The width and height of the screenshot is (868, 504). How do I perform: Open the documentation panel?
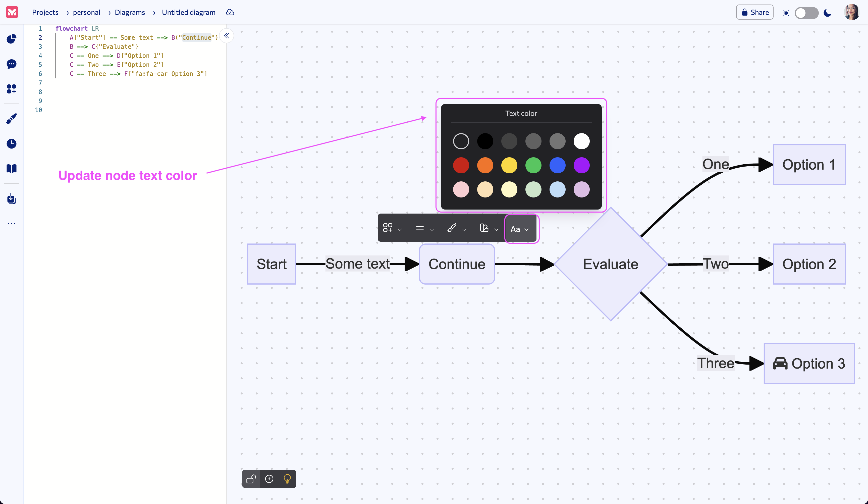(x=11, y=169)
